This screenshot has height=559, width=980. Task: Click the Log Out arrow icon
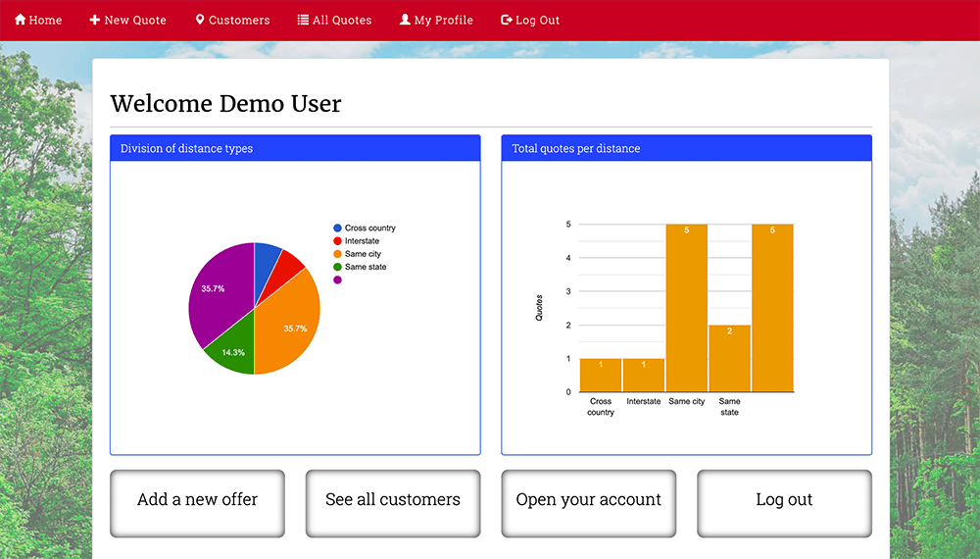[x=507, y=20]
